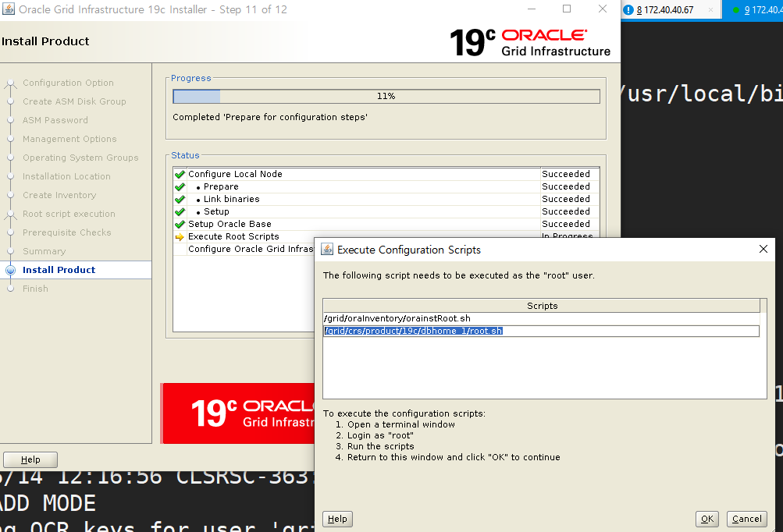Image resolution: width=783 pixels, height=532 pixels.
Task: Click green checkmark beside Setup Oracle Base
Action: [x=180, y=224]
